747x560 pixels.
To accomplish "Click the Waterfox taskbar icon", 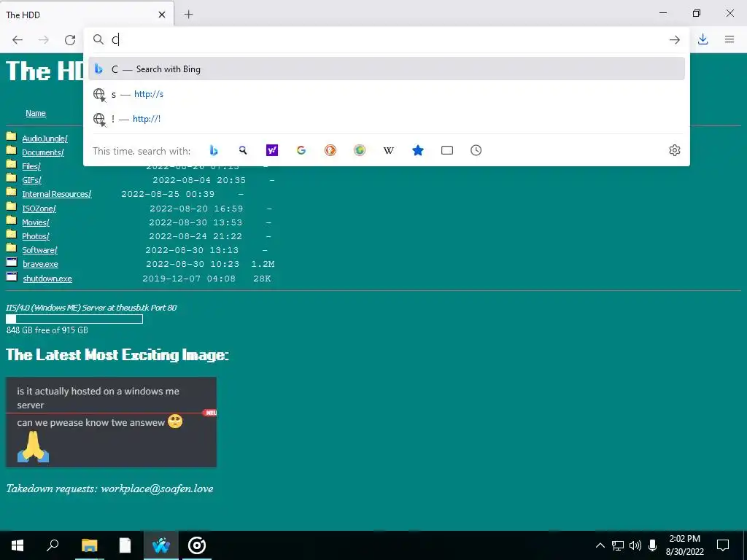I will coord(161,545).
